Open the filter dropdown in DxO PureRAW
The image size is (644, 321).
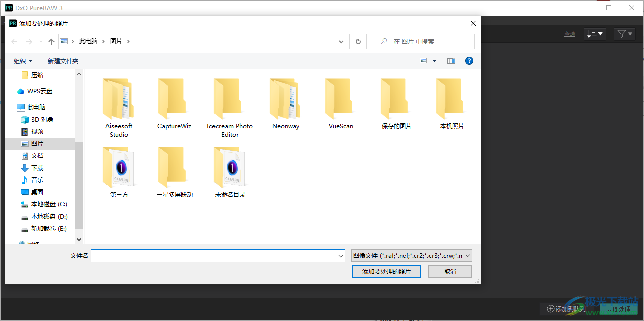625,34
